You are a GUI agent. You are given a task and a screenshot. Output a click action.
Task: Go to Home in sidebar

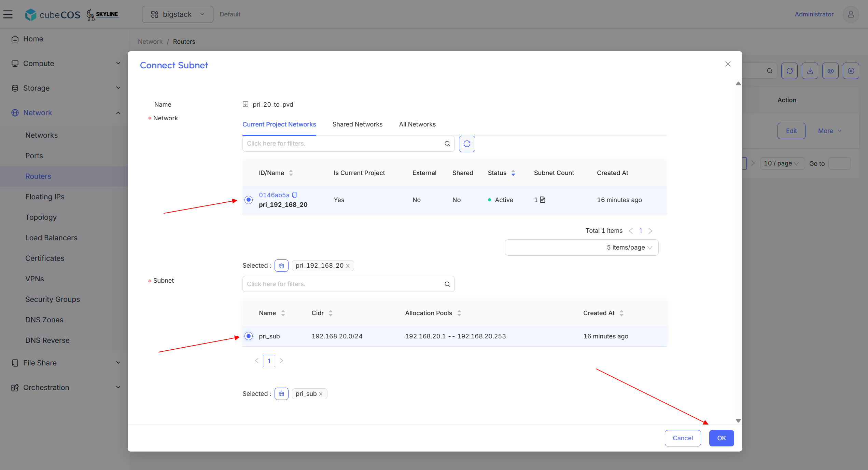click(x=33, y=39)
